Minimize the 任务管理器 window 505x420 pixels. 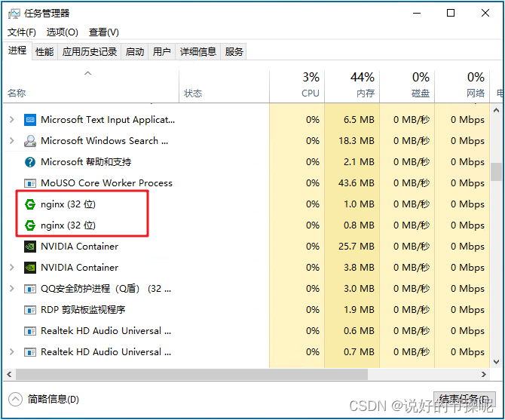point(417,14)
